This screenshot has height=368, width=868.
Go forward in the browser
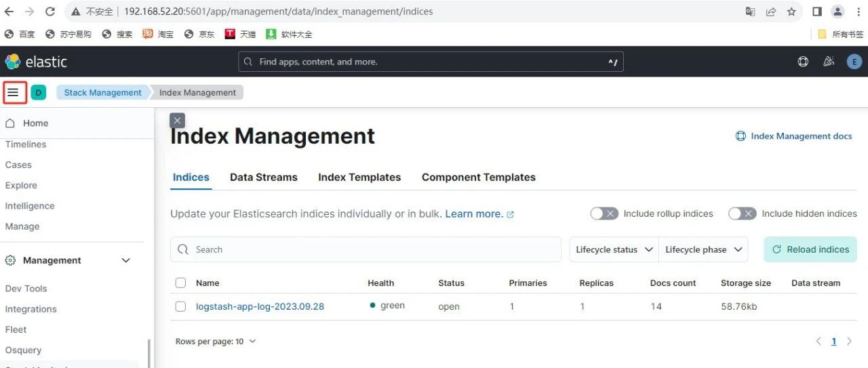tap(30, 12)
